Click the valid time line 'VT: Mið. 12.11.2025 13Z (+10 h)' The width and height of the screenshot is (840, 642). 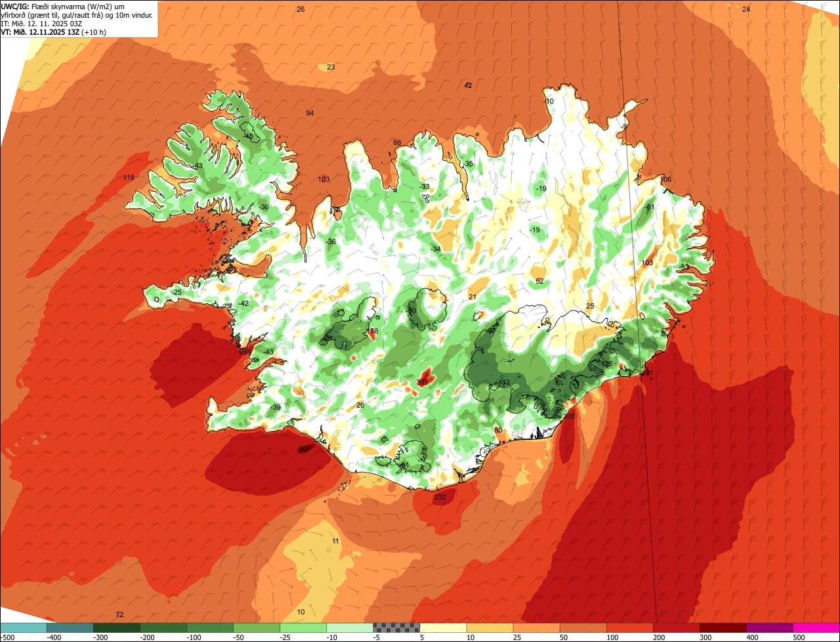coord(54,32)
